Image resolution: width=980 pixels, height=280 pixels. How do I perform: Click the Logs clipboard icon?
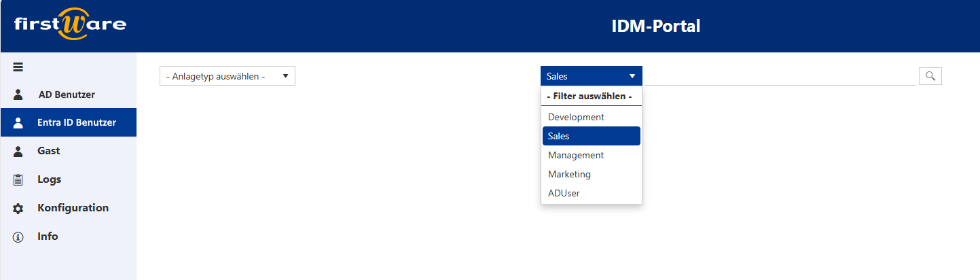tap(18, 179)
